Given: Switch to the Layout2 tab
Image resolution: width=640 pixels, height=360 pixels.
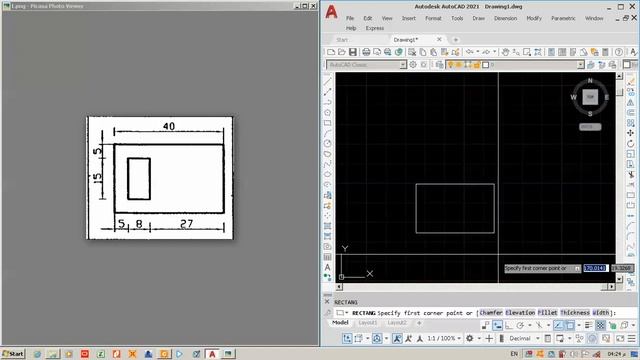Looking at the screenshot, I should pyautogui.click(x=397, y=323).
